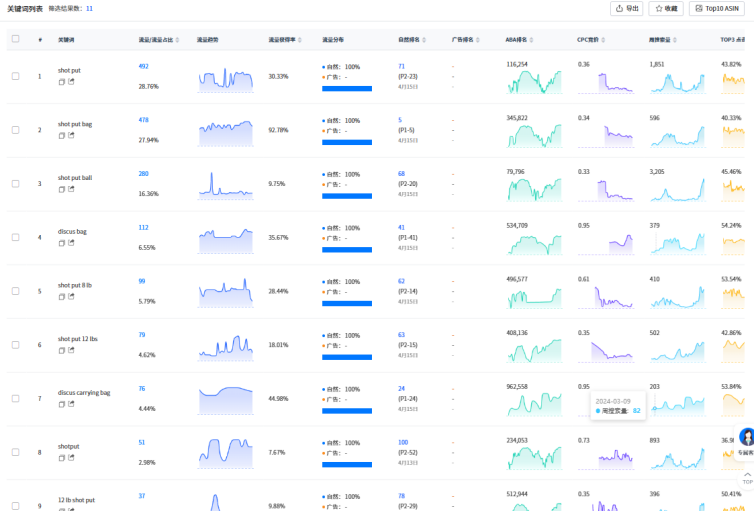This screenshot has height=511, width=754.
Task: Select all keywords with header checkbox
Action: click(x=15, y=39)
